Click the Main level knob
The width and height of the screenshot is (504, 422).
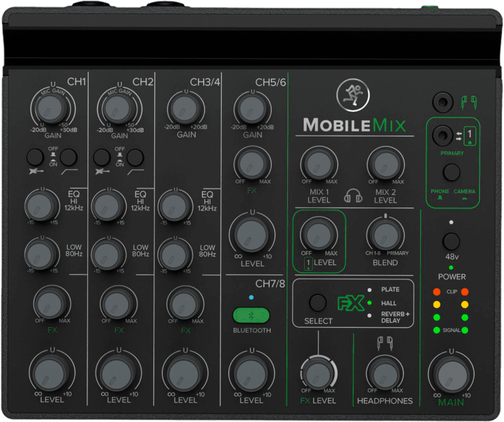451,373
